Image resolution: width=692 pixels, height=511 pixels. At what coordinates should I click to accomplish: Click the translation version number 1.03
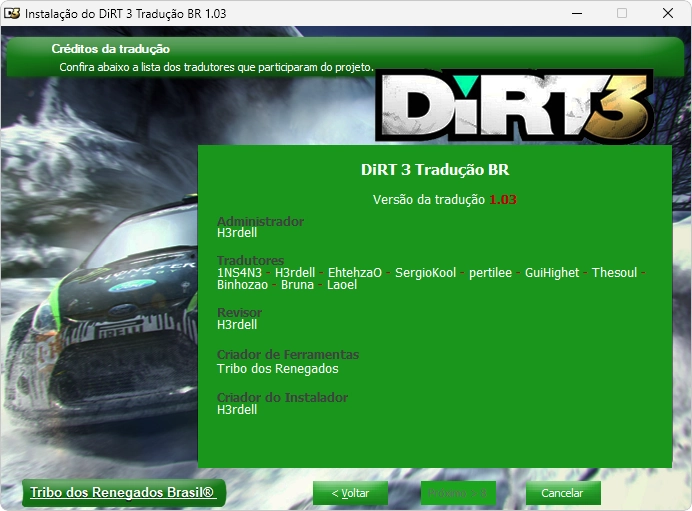(x=503, y=199)
